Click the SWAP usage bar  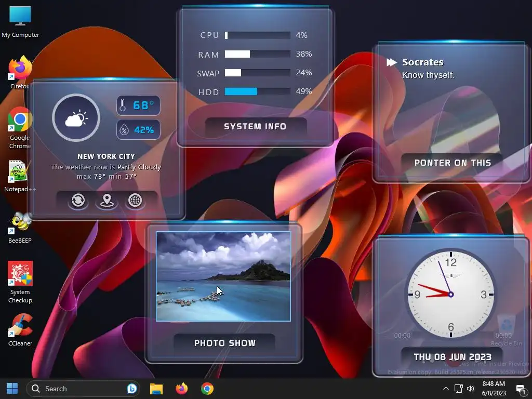click(x=258, y=73)
